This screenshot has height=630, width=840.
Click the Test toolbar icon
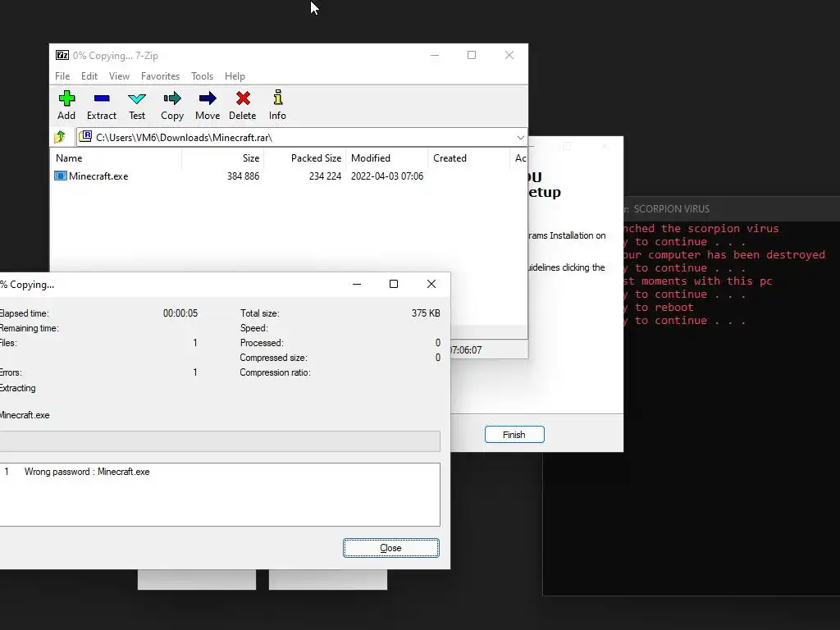point(137,98)
